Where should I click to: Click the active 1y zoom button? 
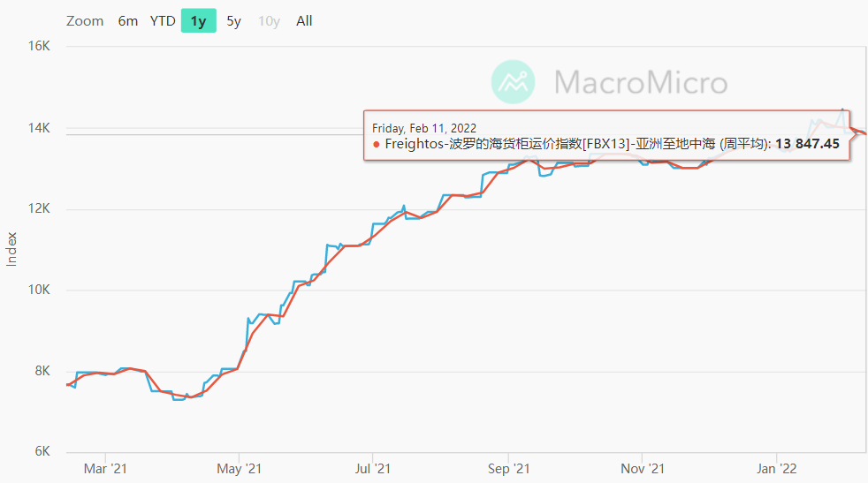(199, 21)
